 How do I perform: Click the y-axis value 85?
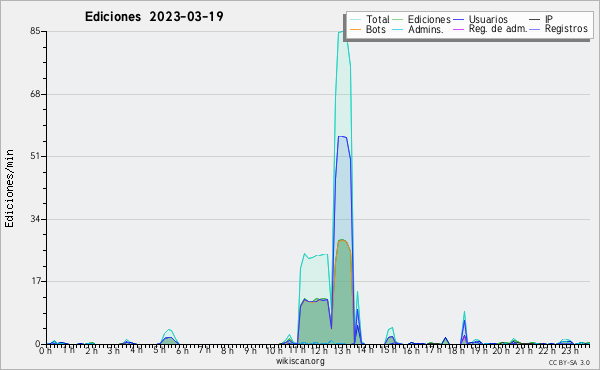(x=35, y=31)
